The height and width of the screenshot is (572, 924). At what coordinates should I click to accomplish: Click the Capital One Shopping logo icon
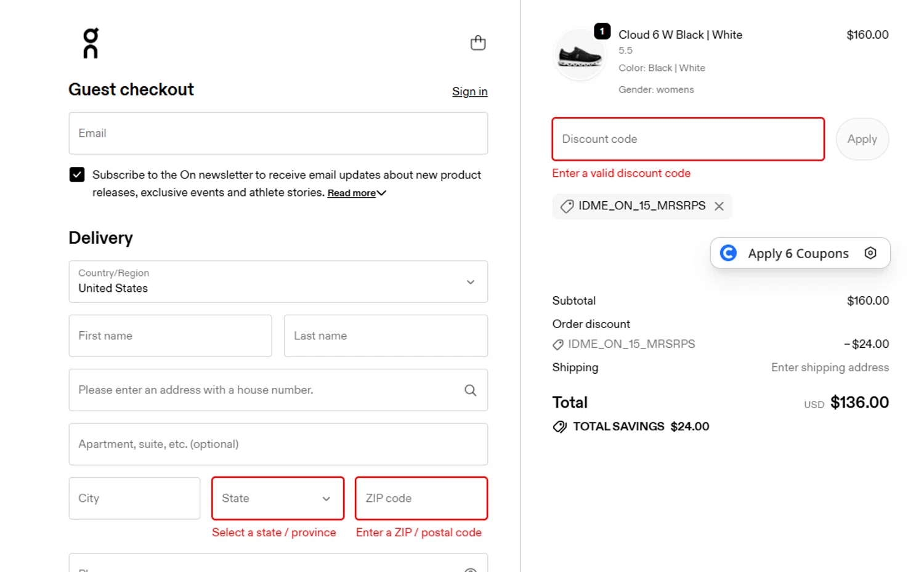tap(729, 253)
